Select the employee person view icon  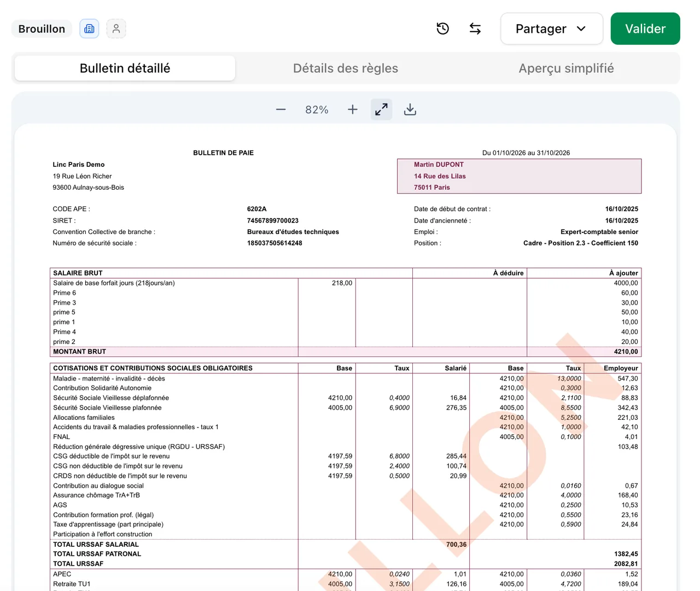click(x=116, y=28)
